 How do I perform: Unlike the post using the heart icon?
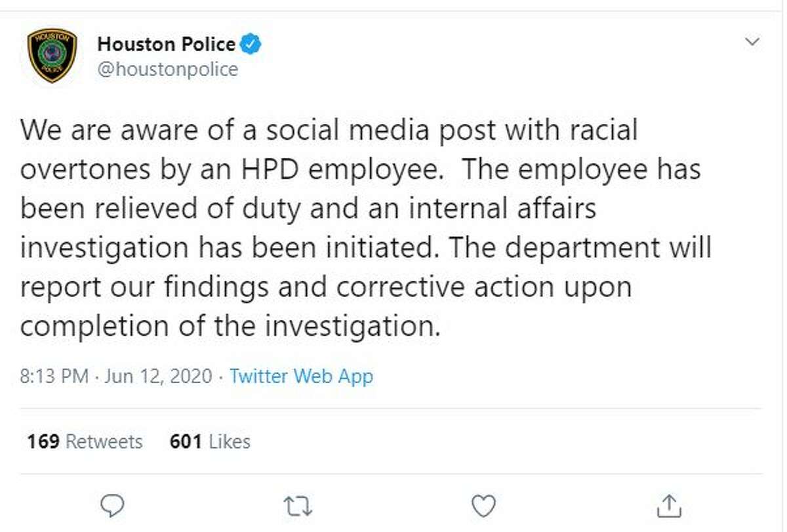coord(483,506)
